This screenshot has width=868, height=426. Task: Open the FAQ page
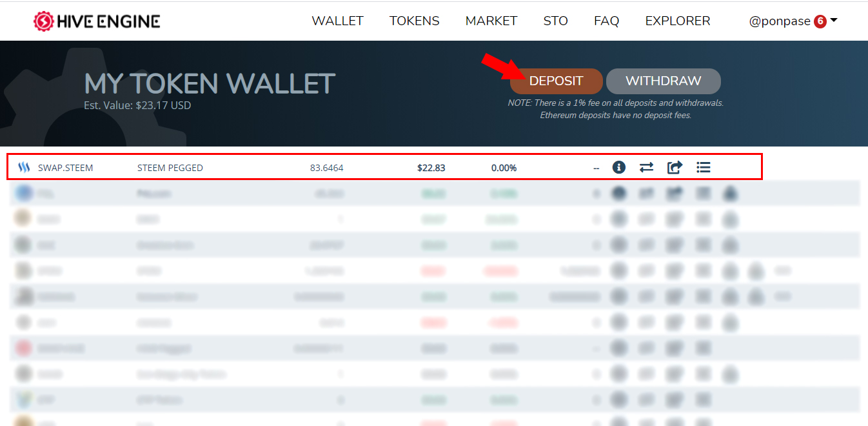(x=606, y=21)
